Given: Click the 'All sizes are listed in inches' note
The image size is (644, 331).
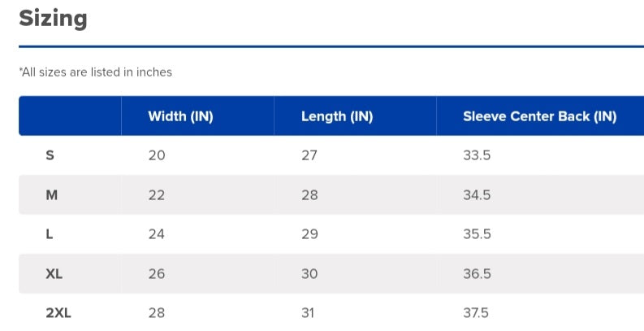Looking at the screenshot, I should tap(95, 72).
